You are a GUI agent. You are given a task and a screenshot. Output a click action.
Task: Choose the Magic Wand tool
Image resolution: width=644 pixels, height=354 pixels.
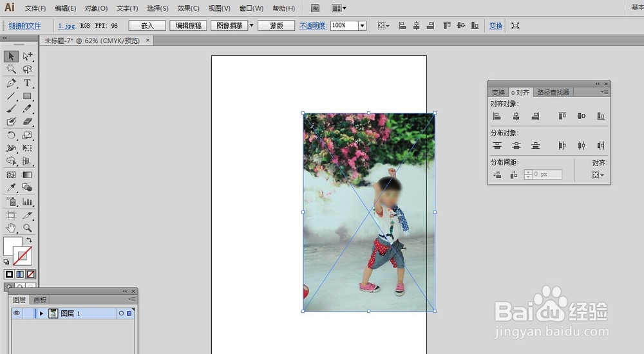point(11,69)
